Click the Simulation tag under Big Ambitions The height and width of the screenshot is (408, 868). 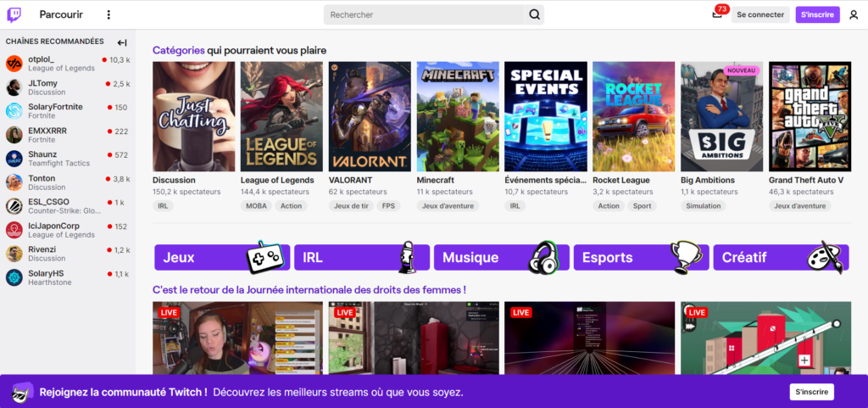703,206
